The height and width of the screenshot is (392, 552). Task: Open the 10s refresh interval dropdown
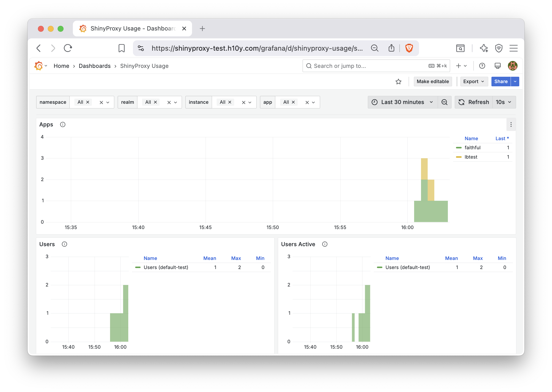[x=504, y=102]
